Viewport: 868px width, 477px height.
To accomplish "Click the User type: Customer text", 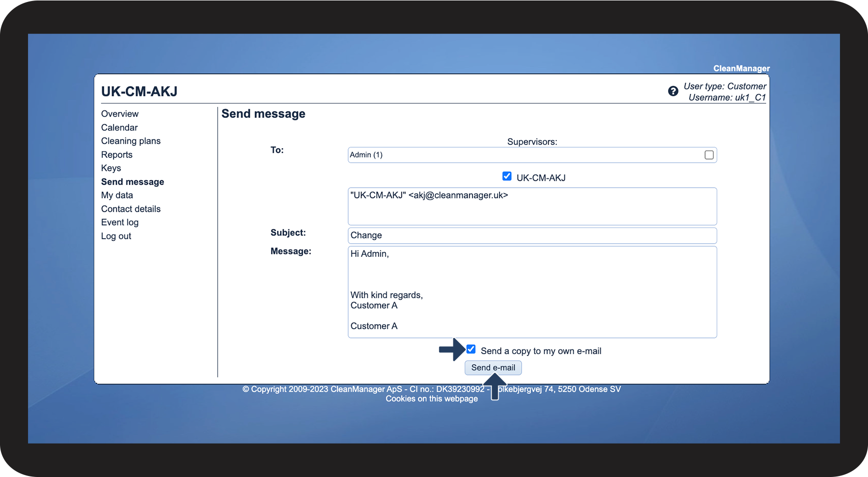I will coord(725,86).
